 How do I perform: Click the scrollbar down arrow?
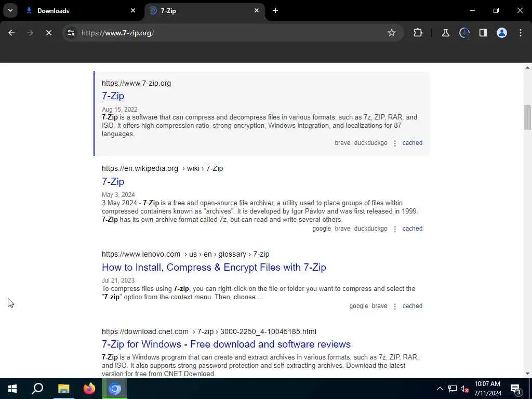pos(527,374)
